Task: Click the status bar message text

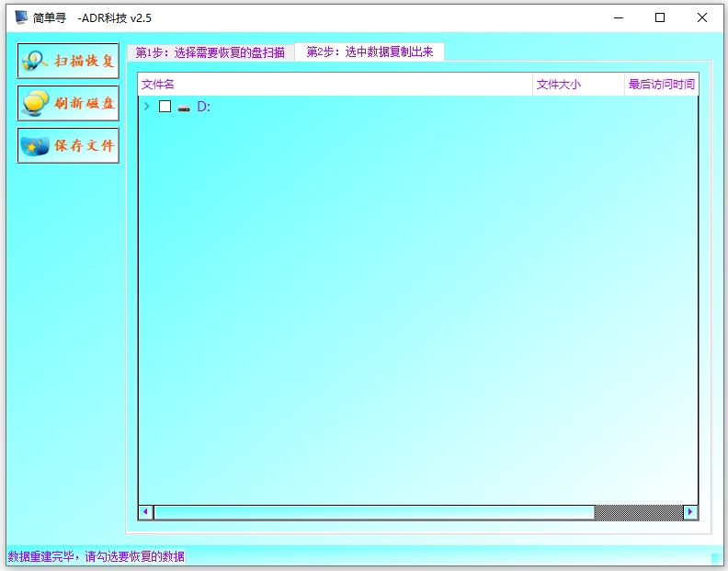Action: 97,556
